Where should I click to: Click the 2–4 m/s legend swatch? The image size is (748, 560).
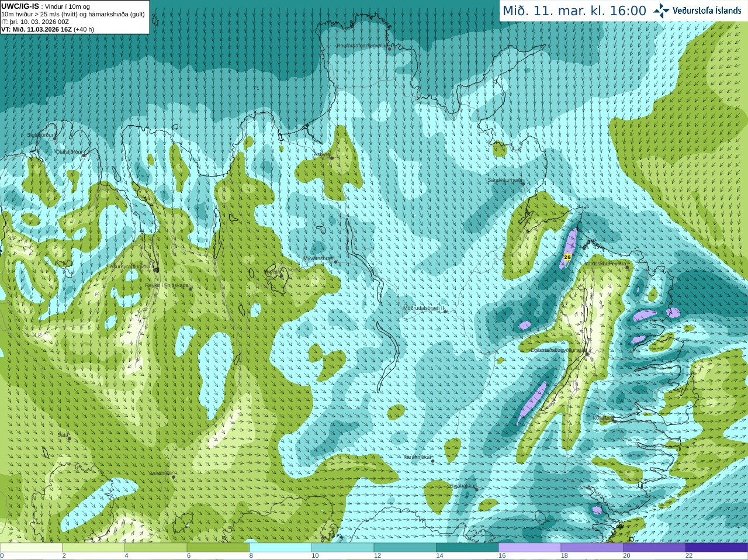[x=93, y=548]
